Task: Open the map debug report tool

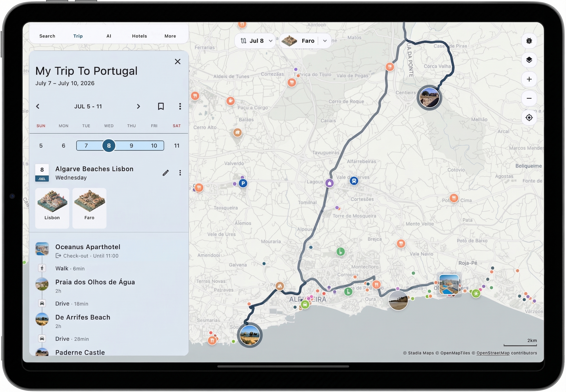Action: pos(529,41)
